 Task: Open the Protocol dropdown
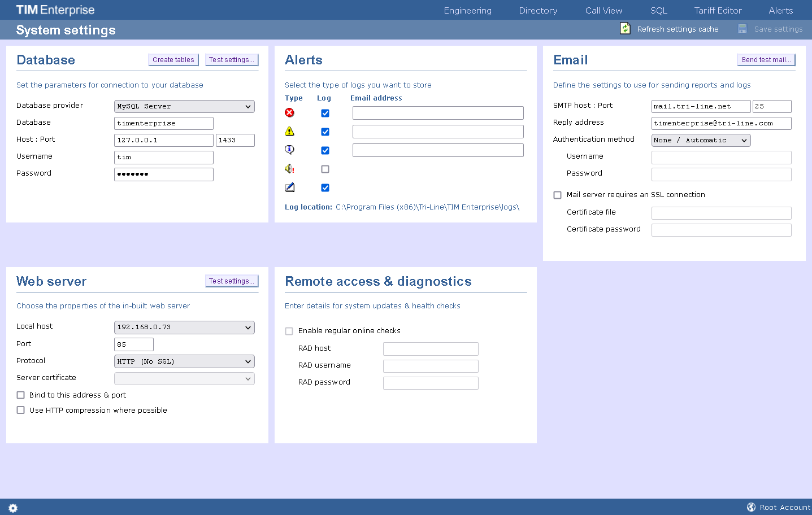tap(184, 361)
